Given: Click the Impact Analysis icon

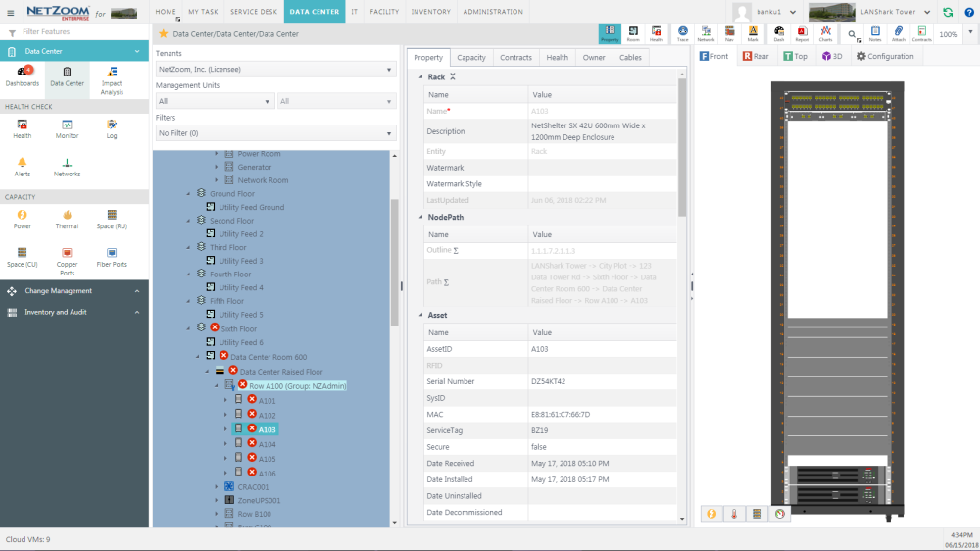Looking at the screenshot, I should tap(112, 76).
